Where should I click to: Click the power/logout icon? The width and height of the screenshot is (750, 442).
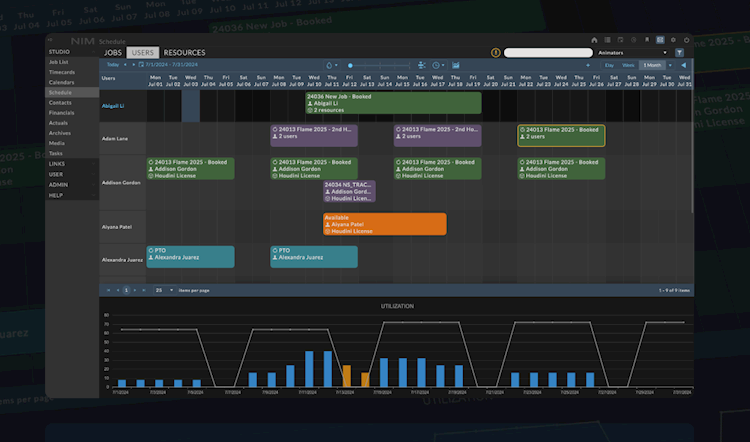[x=686, y=40]
